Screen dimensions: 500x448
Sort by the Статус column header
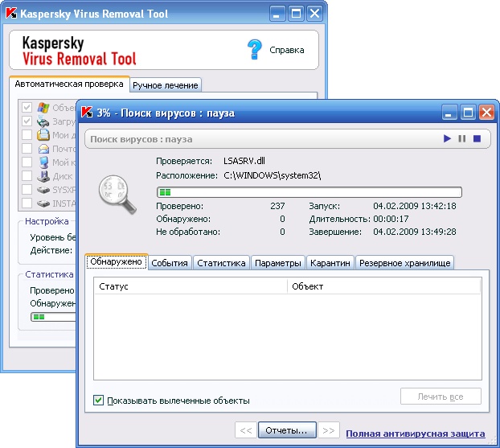click(191, 286)
